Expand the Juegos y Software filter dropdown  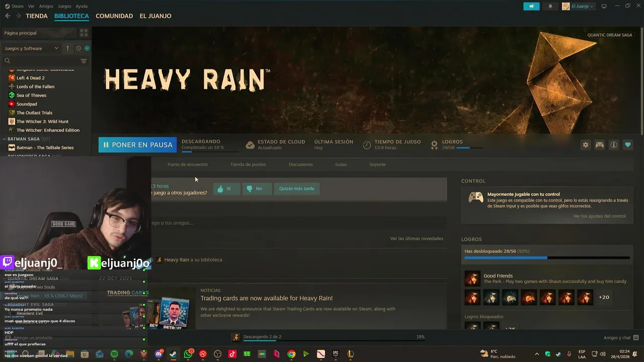[x=31, y=48]
